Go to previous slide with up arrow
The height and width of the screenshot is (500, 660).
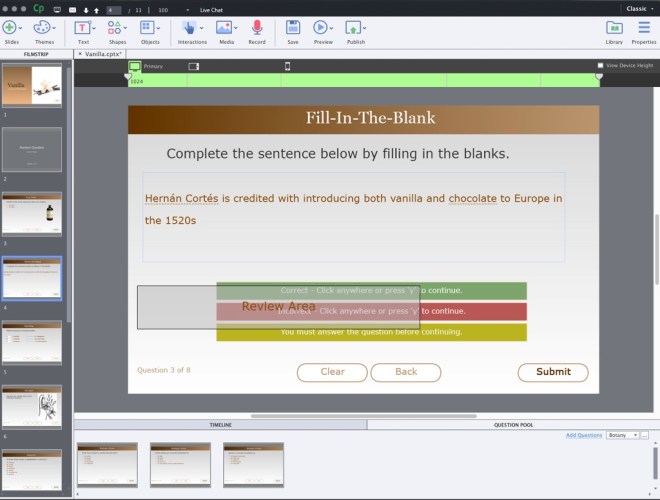[x=96, y=10]
